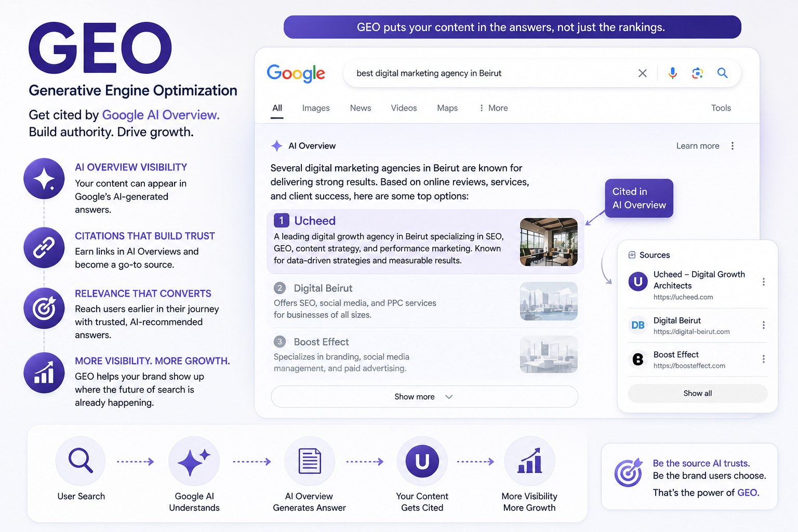
Task: Follow the Learn more link
Action: [x=698, y=146]
